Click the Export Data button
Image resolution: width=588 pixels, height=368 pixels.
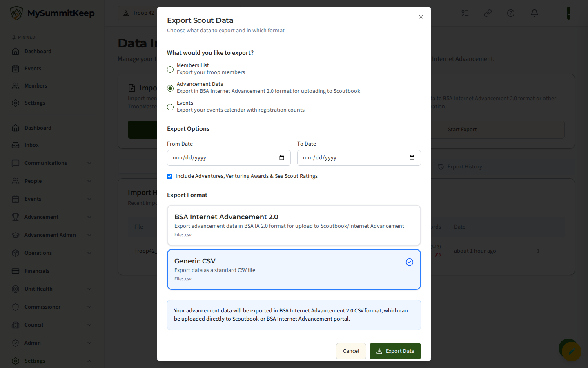pos(395,351)
